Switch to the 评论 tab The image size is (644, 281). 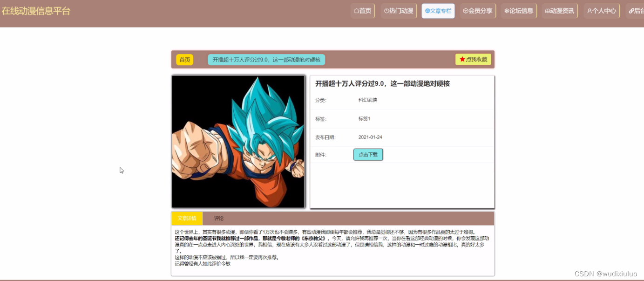[x=219, y=219]
